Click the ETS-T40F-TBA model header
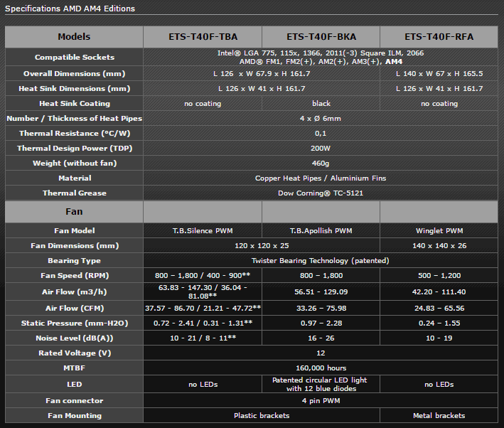504x428 pixels. [x=203, y=36]
